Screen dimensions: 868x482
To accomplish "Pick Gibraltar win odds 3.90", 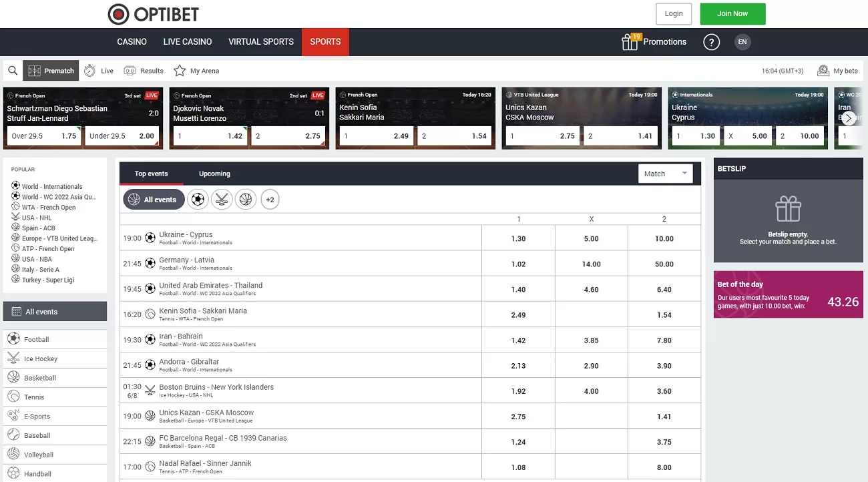I will pyautogui.click(x=664, y=365).
